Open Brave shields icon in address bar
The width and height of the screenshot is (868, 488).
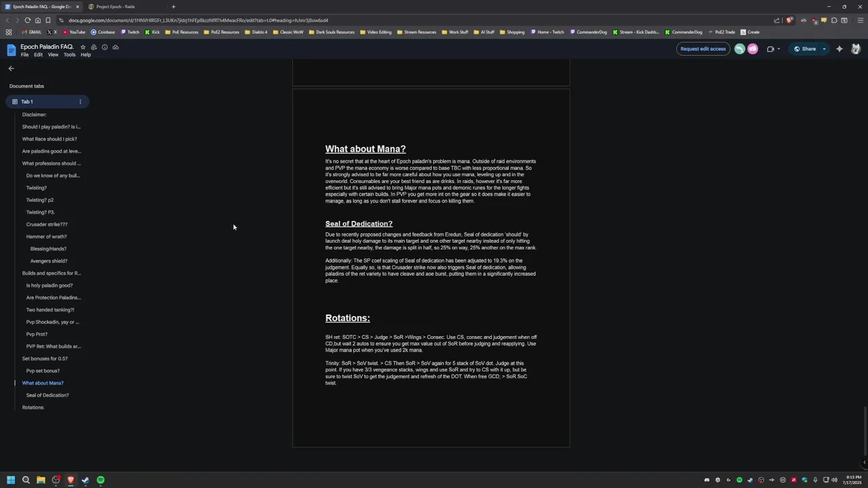pyautogui.click(x=789, y=20)
